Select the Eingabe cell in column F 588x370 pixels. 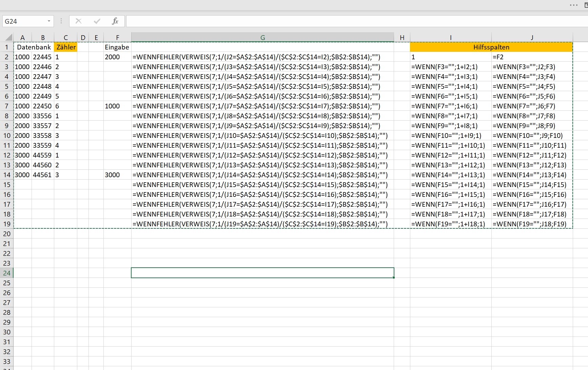[117, 47]
